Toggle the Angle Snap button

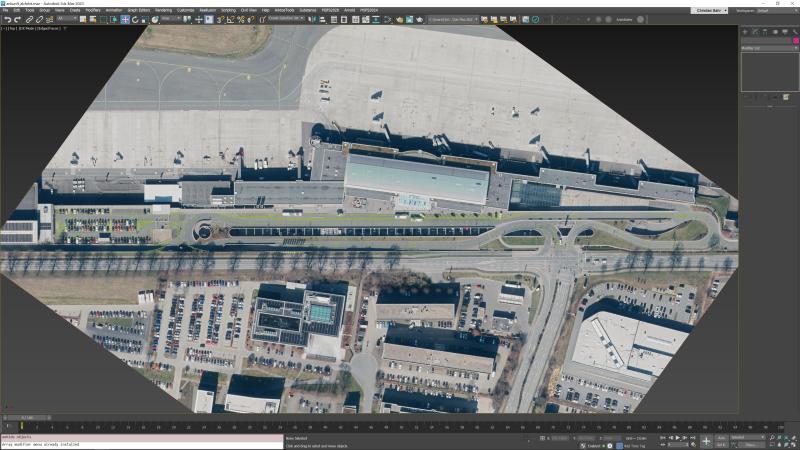[230, 19]
